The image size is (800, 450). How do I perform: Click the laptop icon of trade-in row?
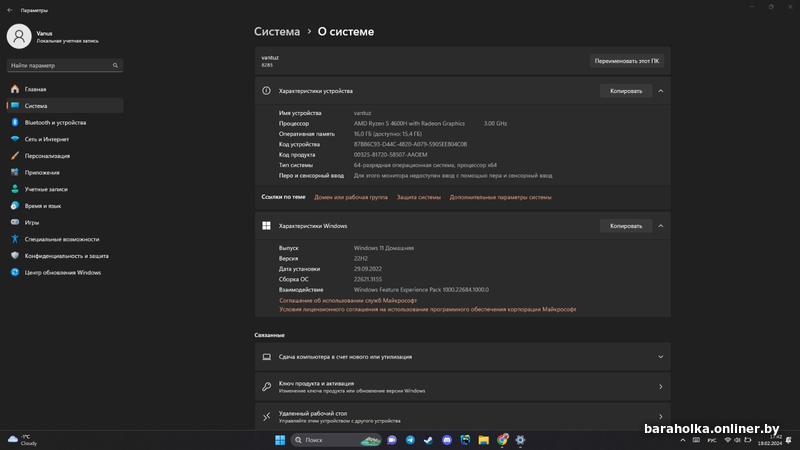266,357
